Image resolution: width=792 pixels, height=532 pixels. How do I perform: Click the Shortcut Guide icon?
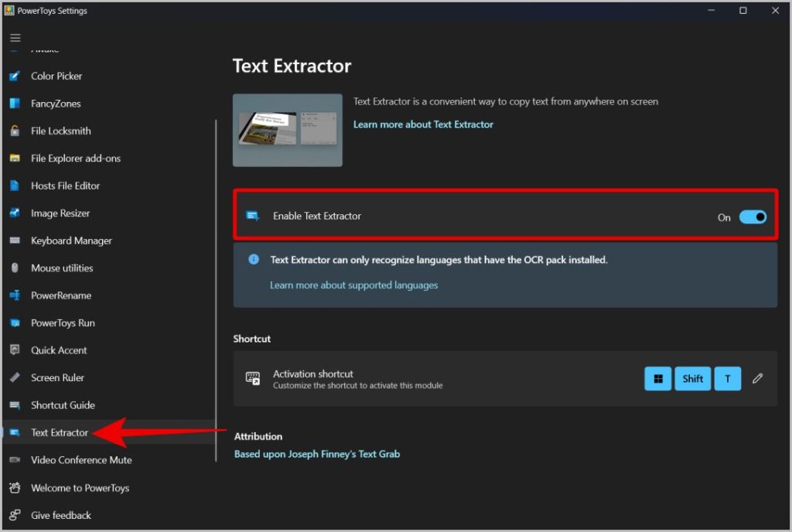[x=15, y=405]
